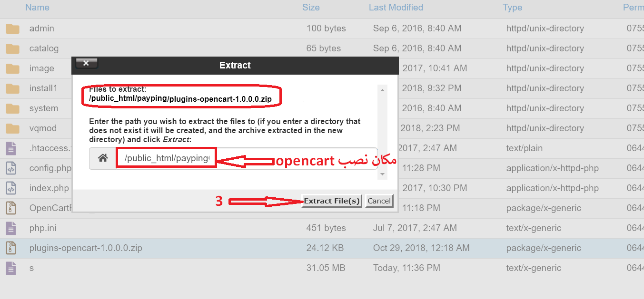This screenshot has height=299, width=644.
Task: Sort files by the Name column header
Action: click(x=37, y=8)
